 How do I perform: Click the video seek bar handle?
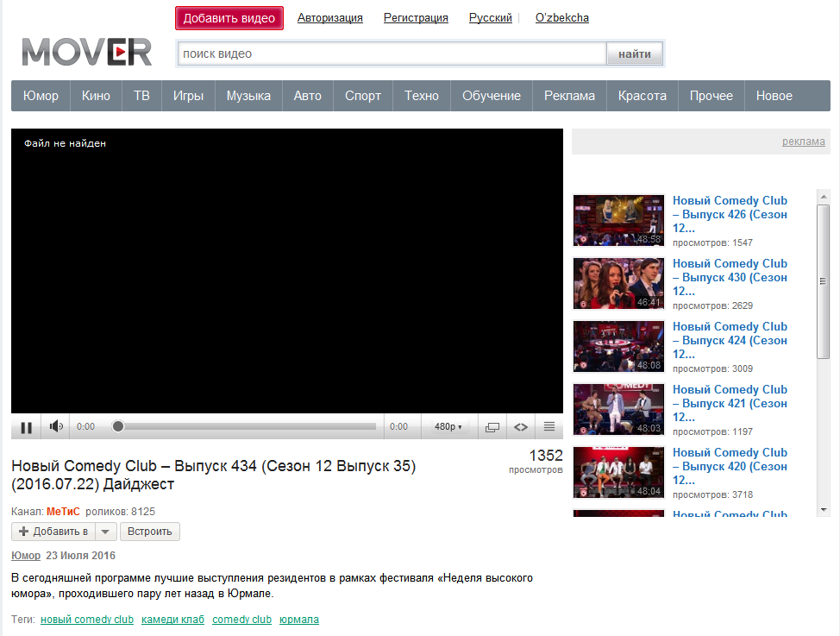(x=118, y=426)
